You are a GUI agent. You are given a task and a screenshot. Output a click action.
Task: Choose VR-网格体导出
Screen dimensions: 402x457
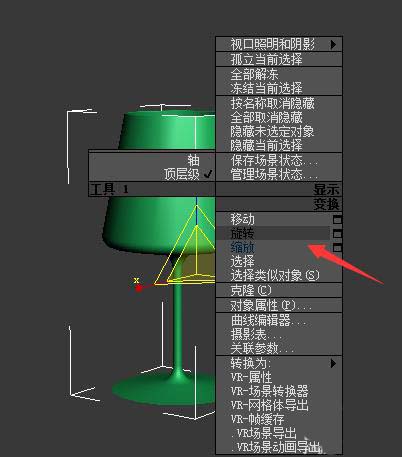pyautogui.click(x=279, y=405)
